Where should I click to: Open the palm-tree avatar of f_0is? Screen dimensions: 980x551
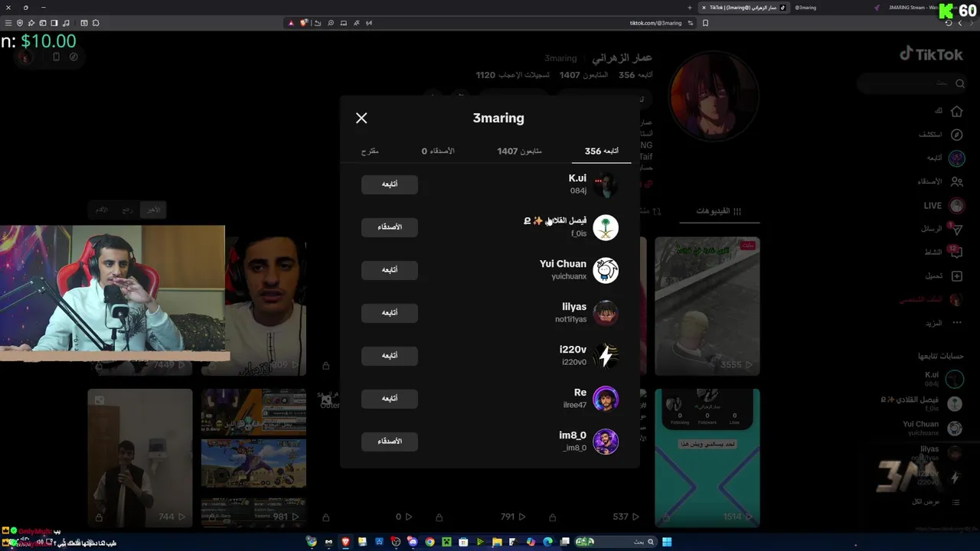606,227
